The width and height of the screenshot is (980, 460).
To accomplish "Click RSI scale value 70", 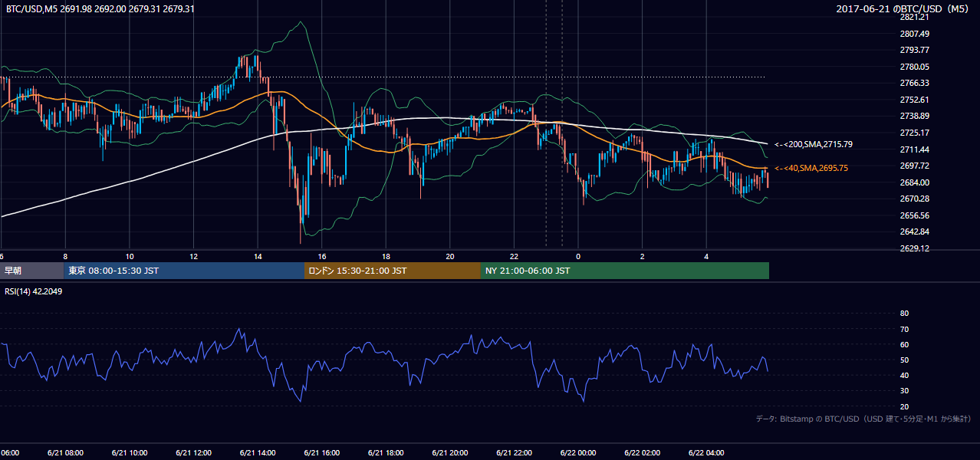I will 904,329.
